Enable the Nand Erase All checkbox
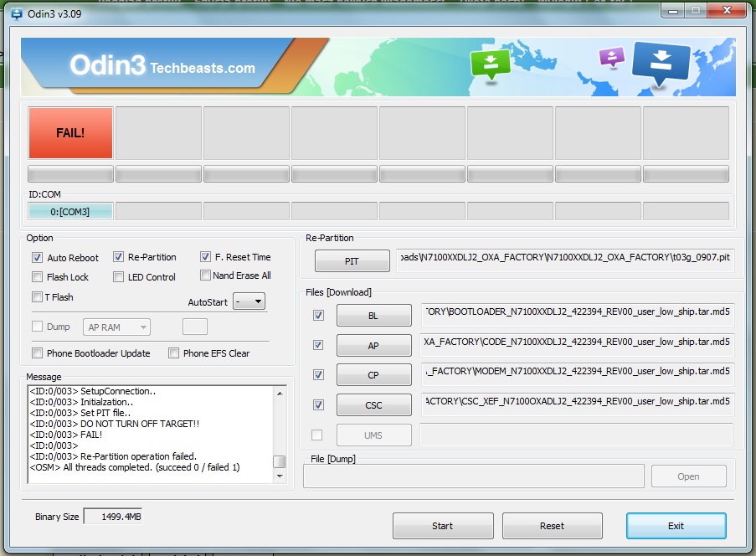Viewport: 756px width, 556px height. pyautogui.click(x=205, y=275)
